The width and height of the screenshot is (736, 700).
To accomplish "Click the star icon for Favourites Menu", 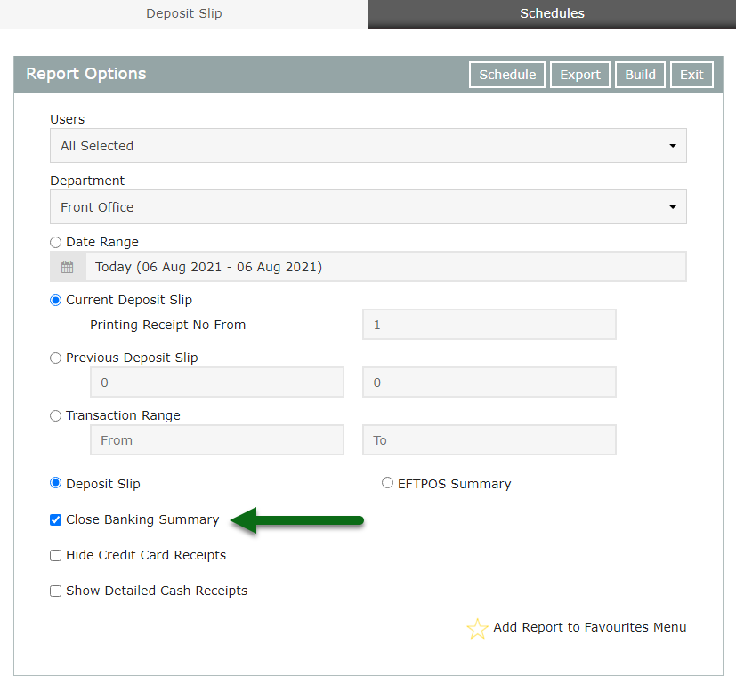I will [x=477, y=628].
